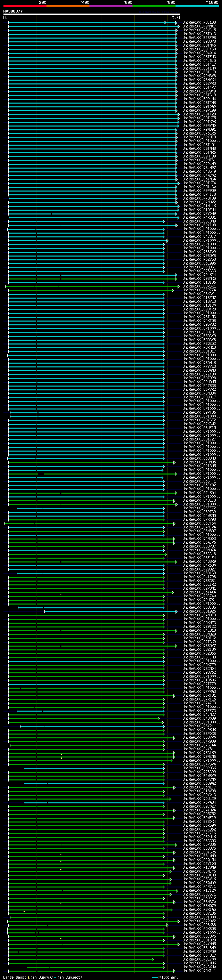Select the UniRef100_O81925 label
Viewport: 222px width, 980px height.
click(x=199, y=612)
